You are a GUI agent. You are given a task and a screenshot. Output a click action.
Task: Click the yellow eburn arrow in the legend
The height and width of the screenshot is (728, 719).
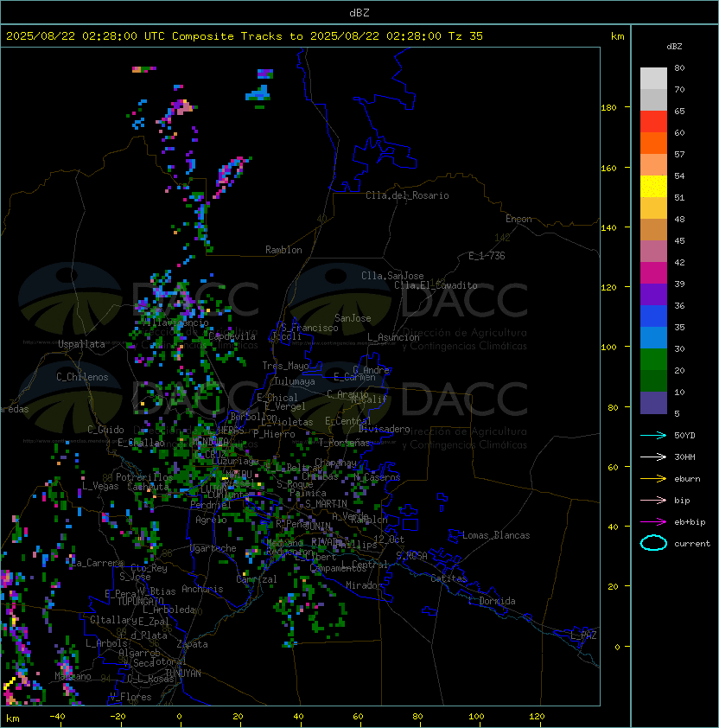click(x=653, y=479)
